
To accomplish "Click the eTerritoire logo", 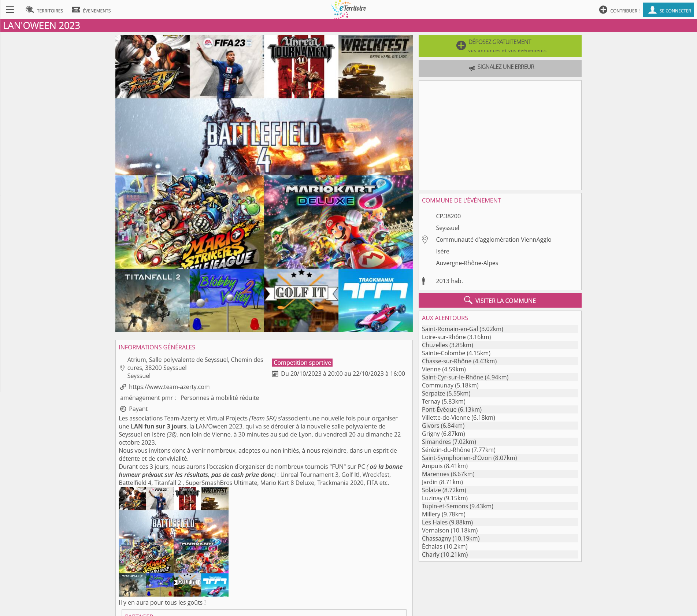I will click(349, 10).
